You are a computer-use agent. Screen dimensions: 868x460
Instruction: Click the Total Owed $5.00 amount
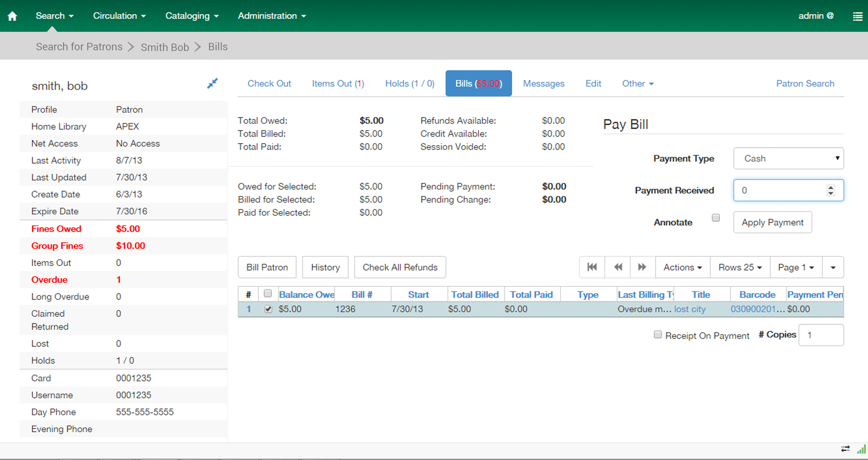[x=371, y=120]
